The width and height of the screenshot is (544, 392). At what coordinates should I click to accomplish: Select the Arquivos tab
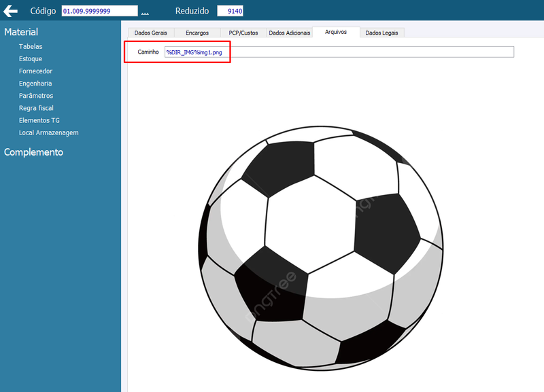tap(336, 32)
